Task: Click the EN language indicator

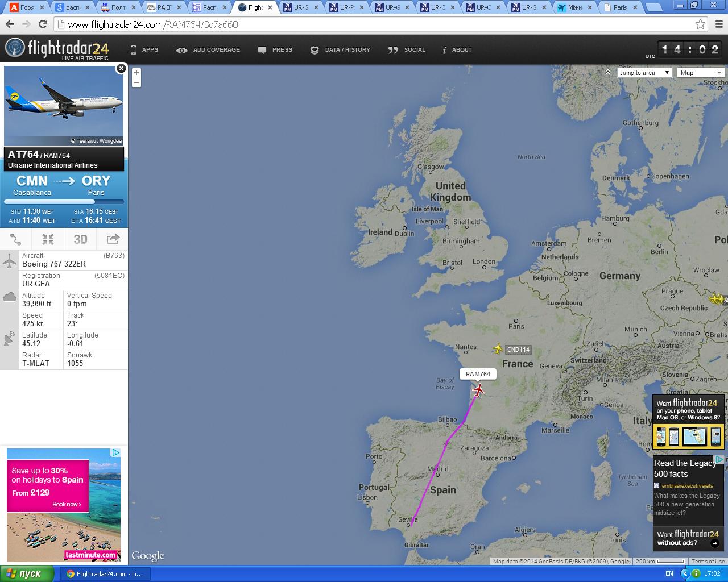Action: (x=669, y=574)
